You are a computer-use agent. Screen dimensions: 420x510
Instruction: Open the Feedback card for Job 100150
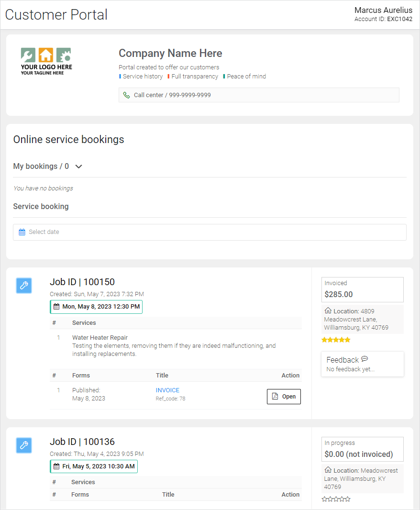tap(363, 364)
